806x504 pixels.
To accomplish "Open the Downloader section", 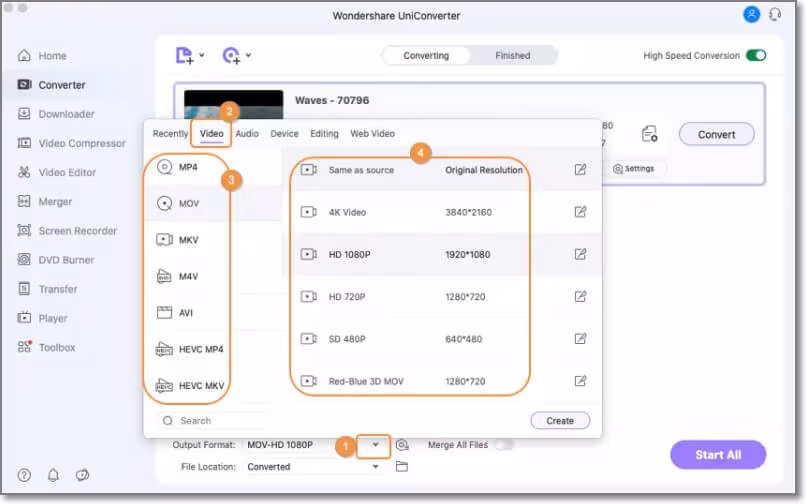I will tap(56, 114).
